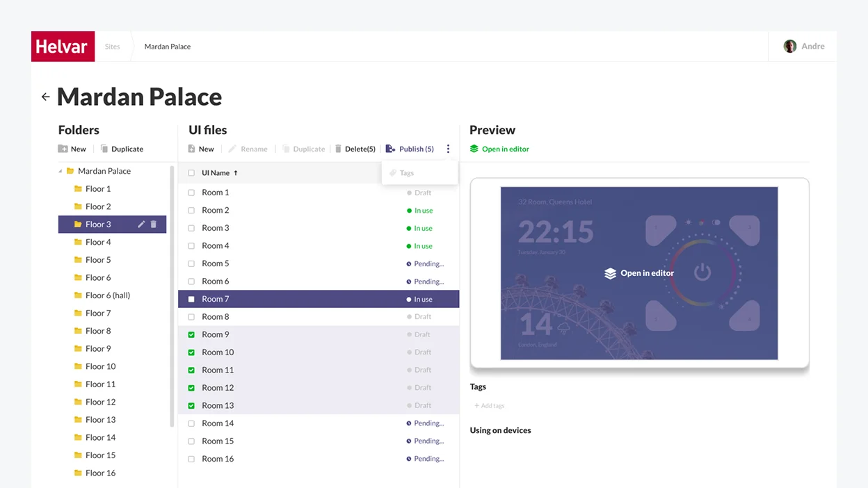The image size is (868, 488).
Task: Click the Folders panel vertical scrollbar
Action: tap(172, 296)
